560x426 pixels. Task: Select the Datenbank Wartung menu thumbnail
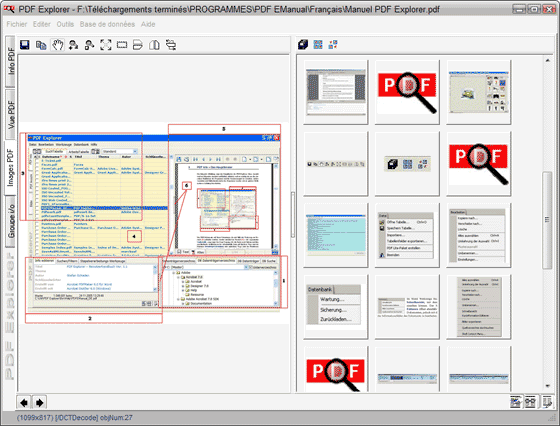point(336,306)
